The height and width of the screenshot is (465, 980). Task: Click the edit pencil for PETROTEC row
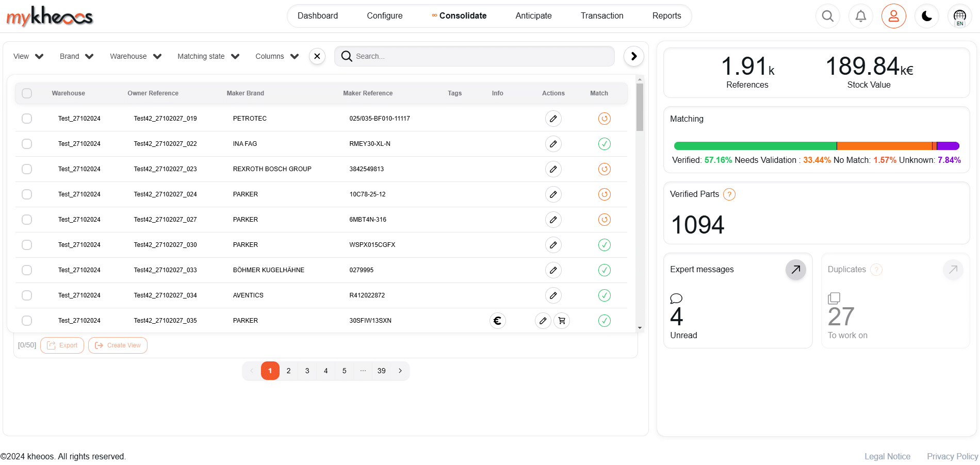[x=553, y=119]
